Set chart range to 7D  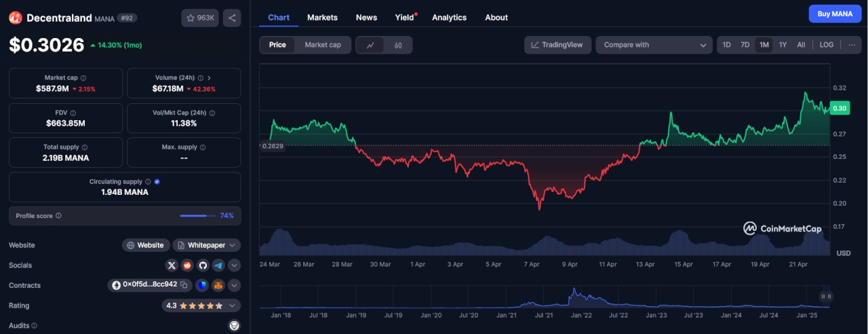coord(745,45)
